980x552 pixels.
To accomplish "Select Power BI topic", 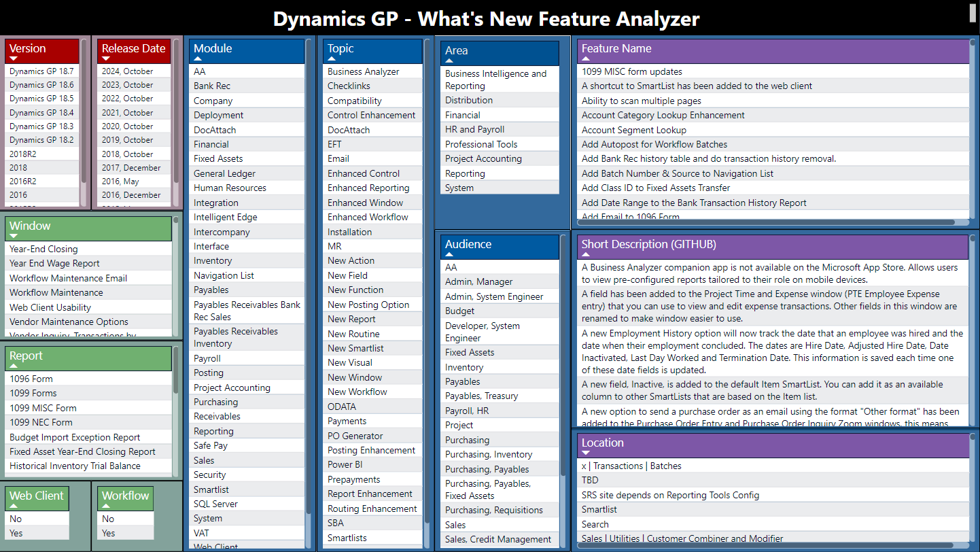I will click(372, 464).
